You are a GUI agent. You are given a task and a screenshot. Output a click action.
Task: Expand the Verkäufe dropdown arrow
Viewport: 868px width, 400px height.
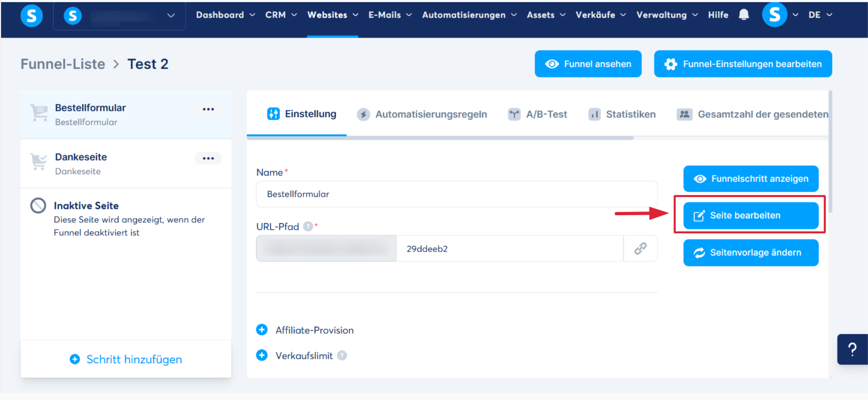pos(623,15)
